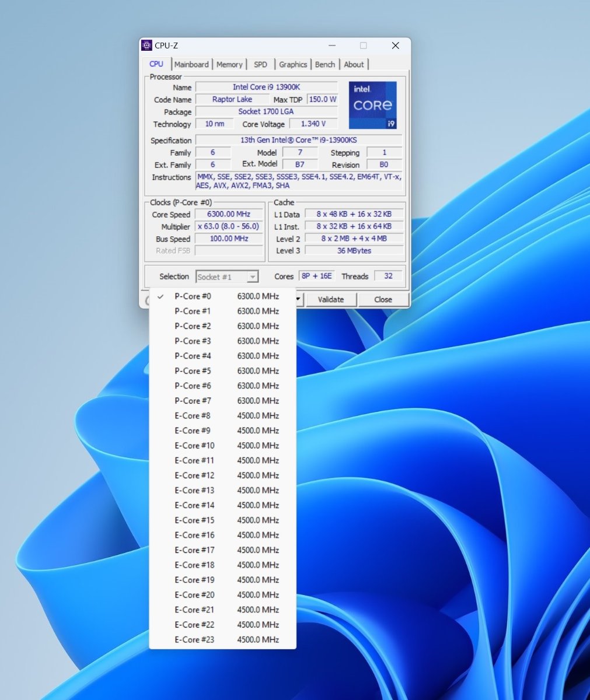Select E-Core #9 in the list
Screen dimensions: 590x700
click(x=223, y=430)
